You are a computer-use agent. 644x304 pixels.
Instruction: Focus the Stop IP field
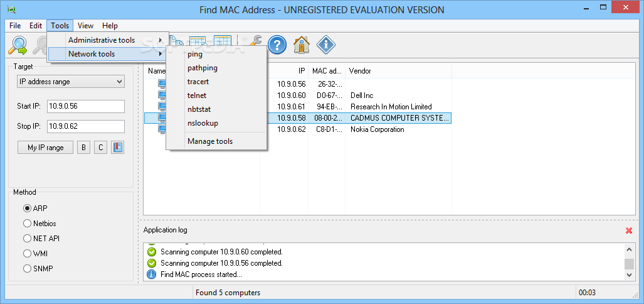(85, 126)
